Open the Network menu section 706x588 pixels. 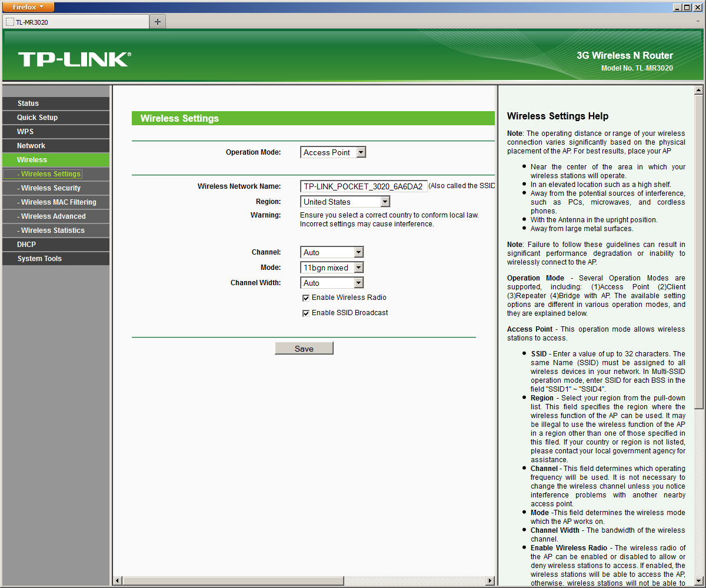point(55,146)
